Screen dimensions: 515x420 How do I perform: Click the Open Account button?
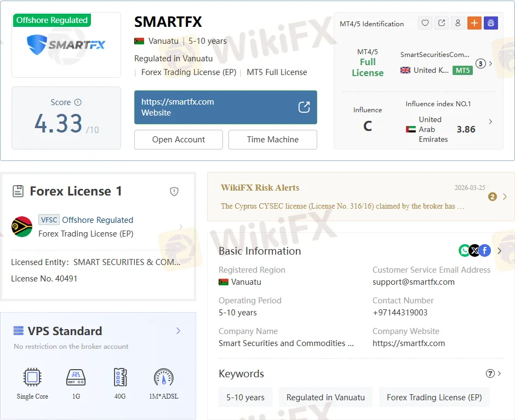pyautogui.click(x=178, y=140)
